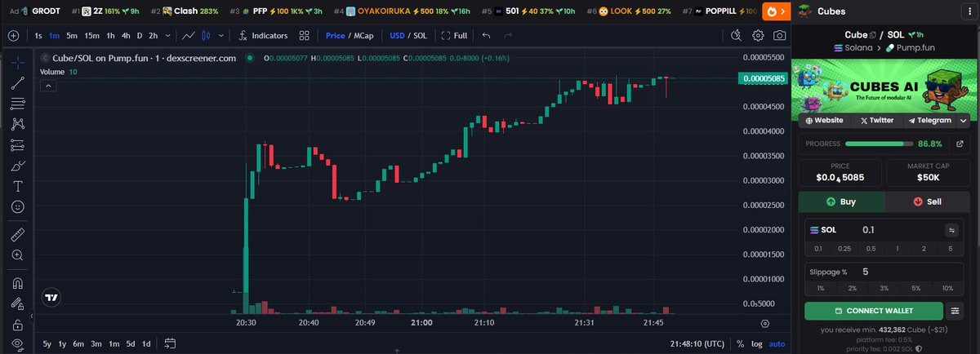Click the Connect Wallet button
This screenshot has width=980, height=354.
pyautogui.click(x=874, y=311)
